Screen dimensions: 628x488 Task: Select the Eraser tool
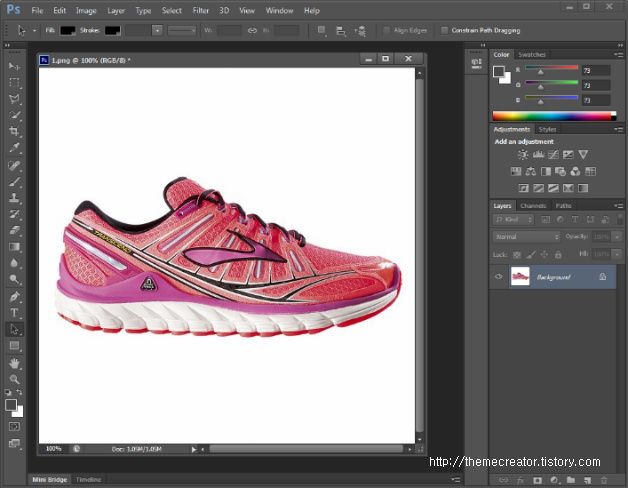click(x=14, y=230)
